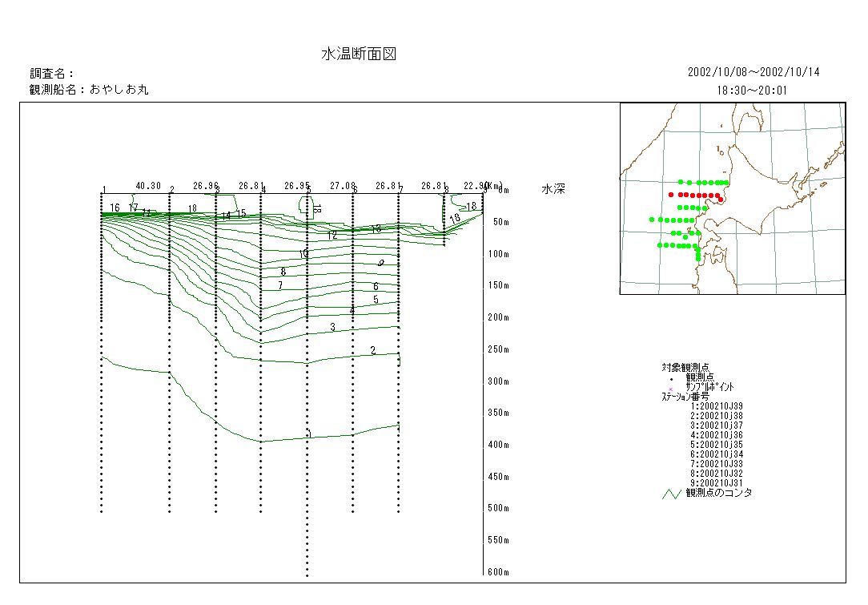Screen dimensions: 868x605
Task: Click the 40.30 distance label above profile
Action: pos(148,185)
